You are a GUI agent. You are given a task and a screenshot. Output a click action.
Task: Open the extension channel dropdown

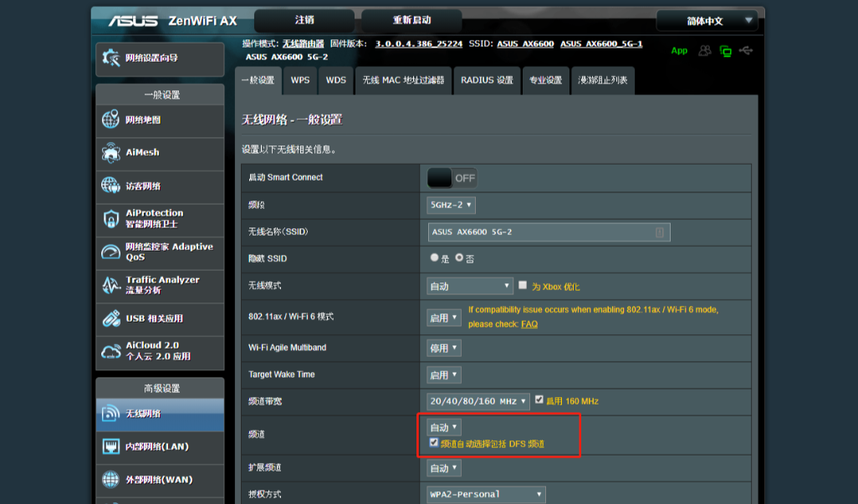click(x=444, y=468)
